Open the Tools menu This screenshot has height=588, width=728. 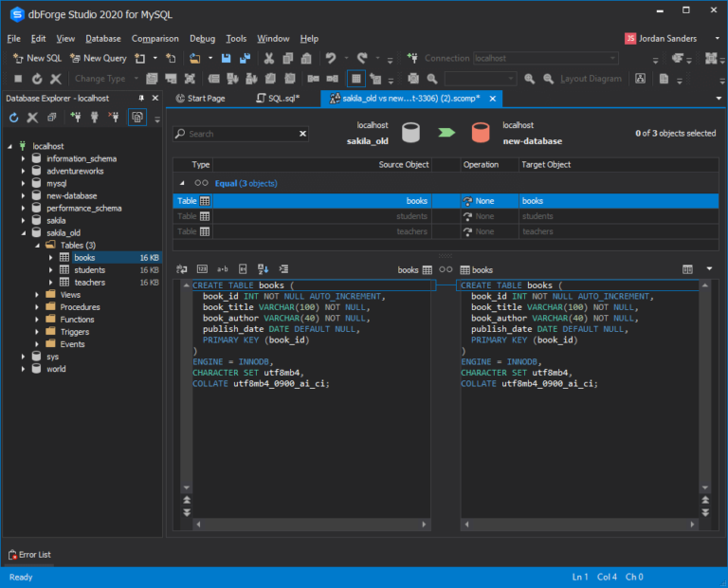point(236,39)
